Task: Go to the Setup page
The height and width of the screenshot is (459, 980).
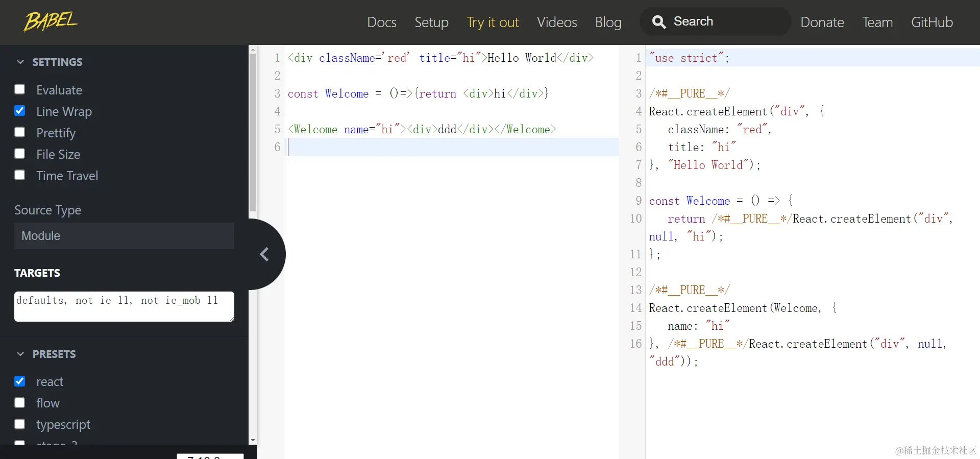Action: click(x=431, y=22)
